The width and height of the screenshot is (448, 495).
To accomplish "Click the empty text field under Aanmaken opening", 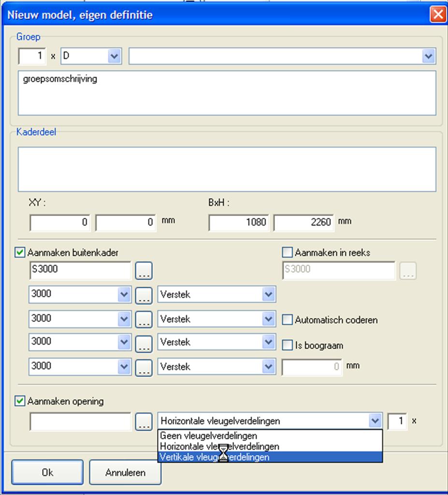I will click(x=80, y=422).
